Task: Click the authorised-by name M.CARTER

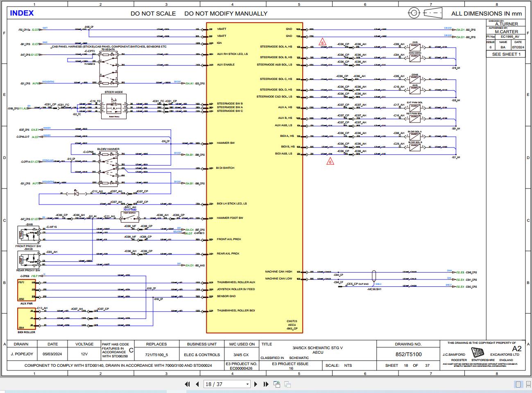Action: click(x=506, y=32)
